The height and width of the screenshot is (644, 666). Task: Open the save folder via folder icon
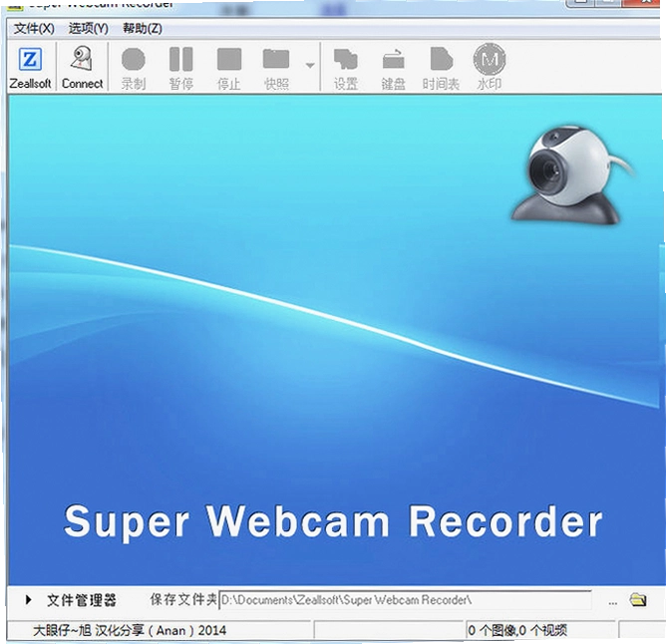pyautogui.click(x=638, y=600)
